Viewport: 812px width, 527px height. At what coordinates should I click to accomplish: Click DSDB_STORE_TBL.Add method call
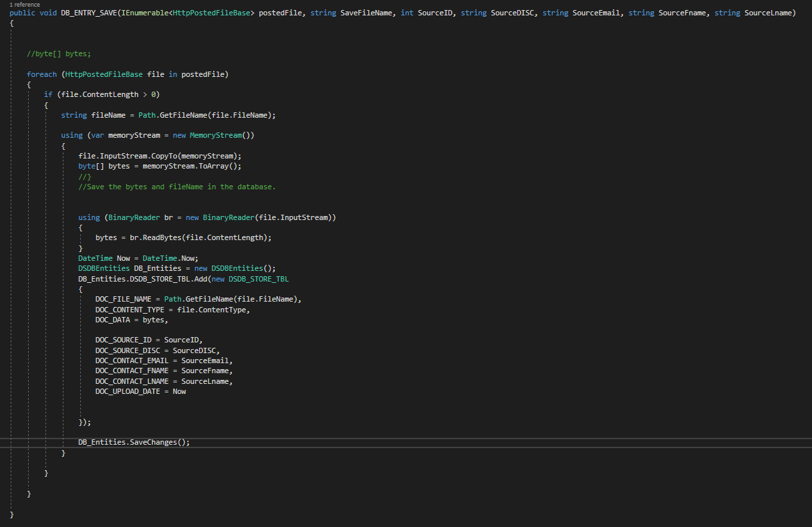point(168,279)
